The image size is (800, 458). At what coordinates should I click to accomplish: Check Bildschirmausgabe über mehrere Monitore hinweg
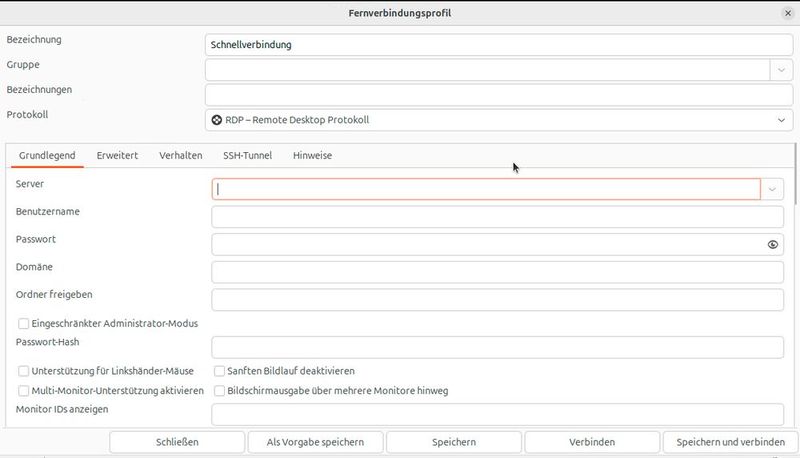click(x=219, y=391)
